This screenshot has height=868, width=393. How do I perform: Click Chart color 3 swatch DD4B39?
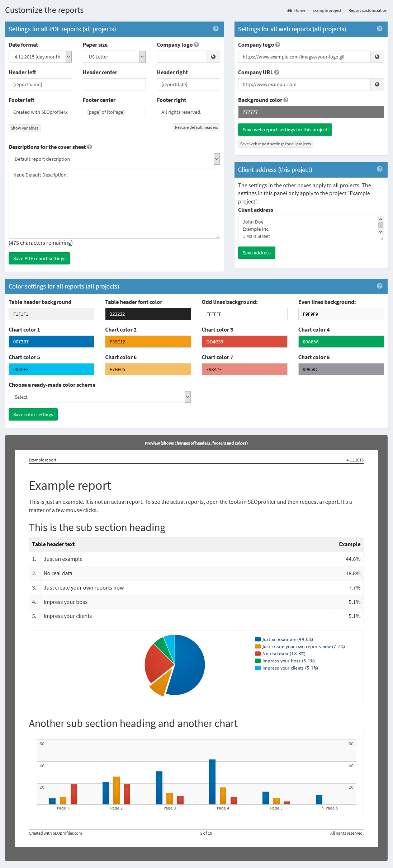(245, 342)
